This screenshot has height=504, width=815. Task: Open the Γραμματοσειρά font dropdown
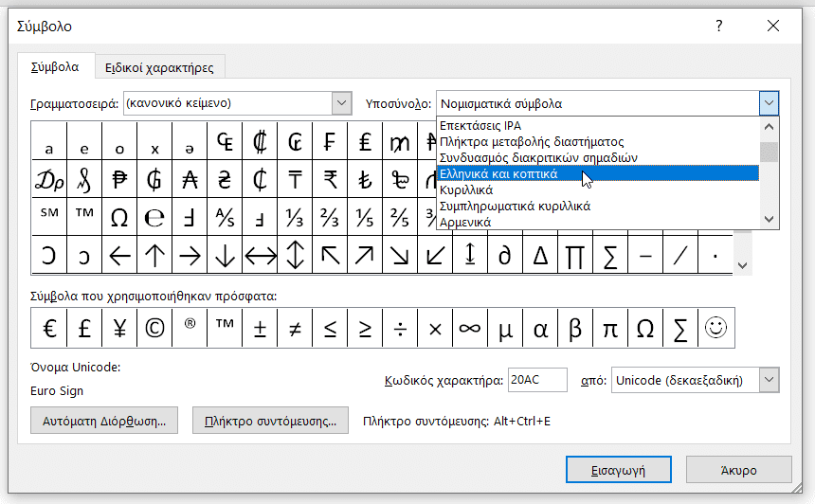342,103
